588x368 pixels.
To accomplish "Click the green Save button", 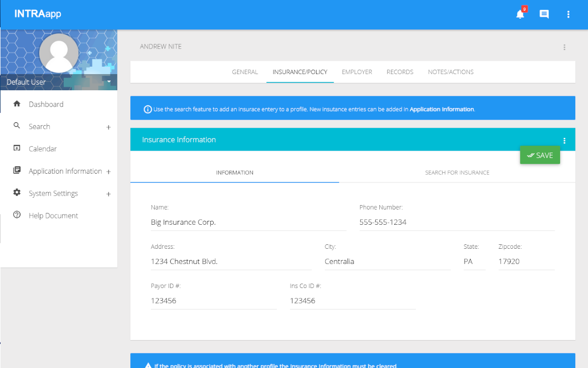I will point(539,155).
